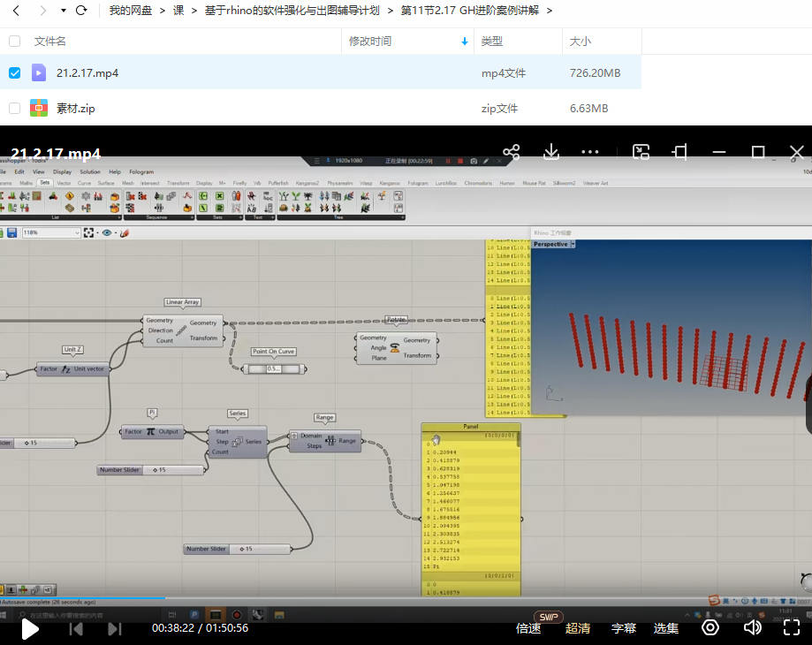Go to the previous video
Screen dimensions: 812x645
point(76,628)
